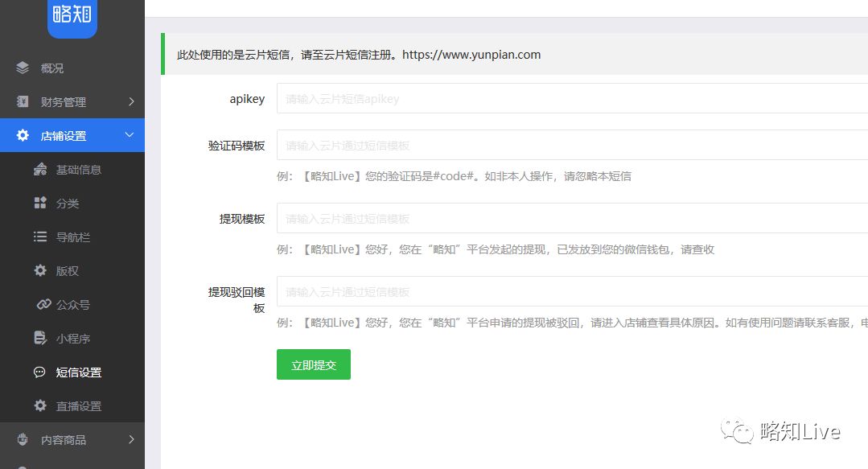The width and height of the screenshot is (868, 469).
Task: Click the 分类 grid icon
Action: point(40,203)
